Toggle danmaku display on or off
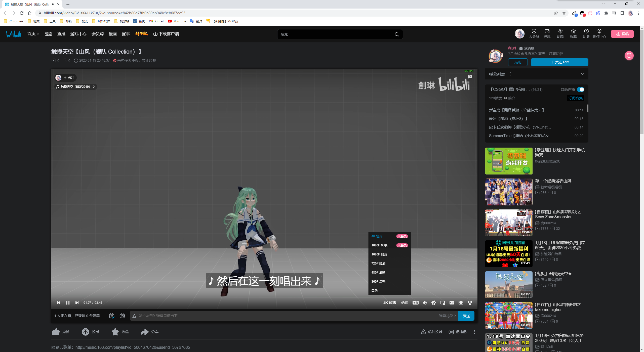This screenshot has width=644, height=352. [x=112, y=316]
